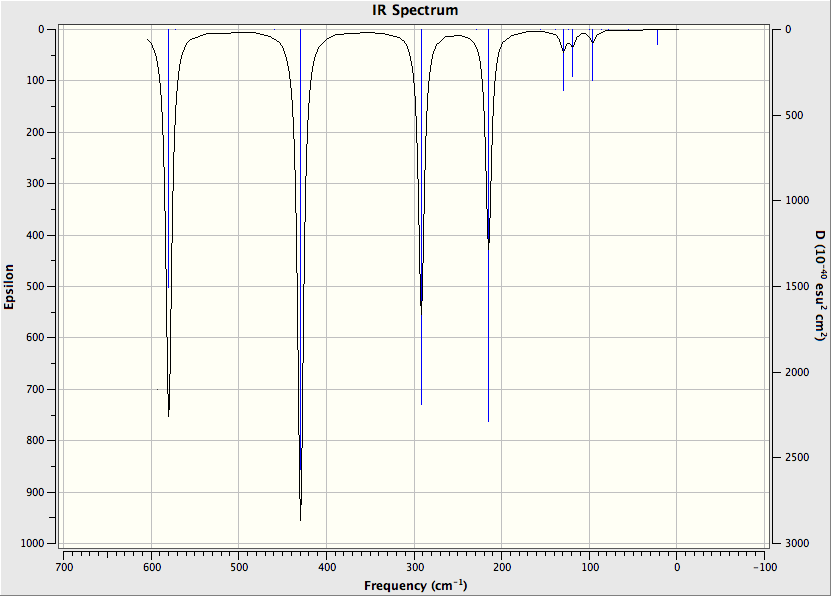Click the "0" tick on the Frequency axis
This screenshot has width=831, height=596.
coord(677,567)
